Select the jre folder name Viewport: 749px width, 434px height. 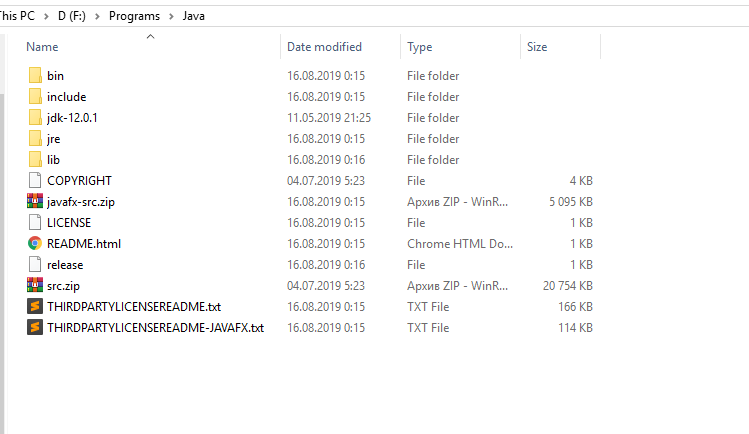point(54,138)
